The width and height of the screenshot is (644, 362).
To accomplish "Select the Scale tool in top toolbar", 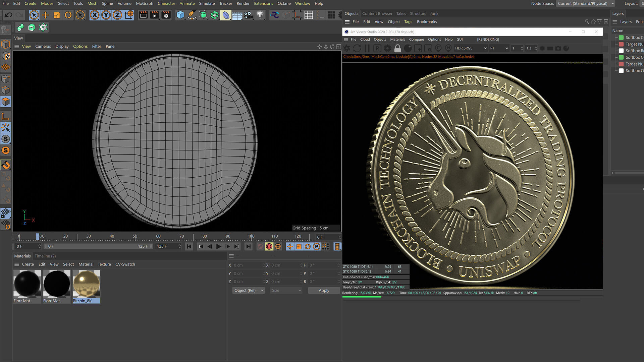I will (57, 15).
